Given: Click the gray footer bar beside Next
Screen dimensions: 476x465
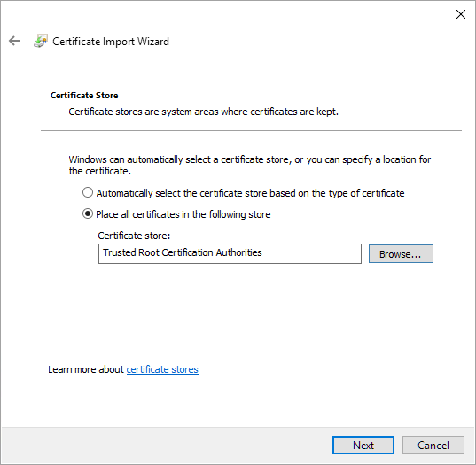Looking at the screenshot, I should [x=167, y=446].
